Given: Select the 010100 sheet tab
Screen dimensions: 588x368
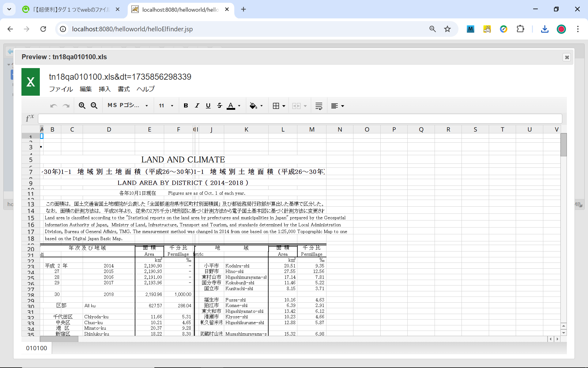Looking at the screenshot, I should coord(36,348).
